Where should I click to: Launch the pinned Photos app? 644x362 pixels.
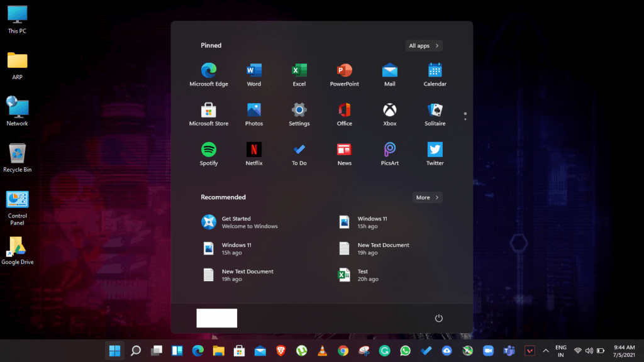point(254,114)
